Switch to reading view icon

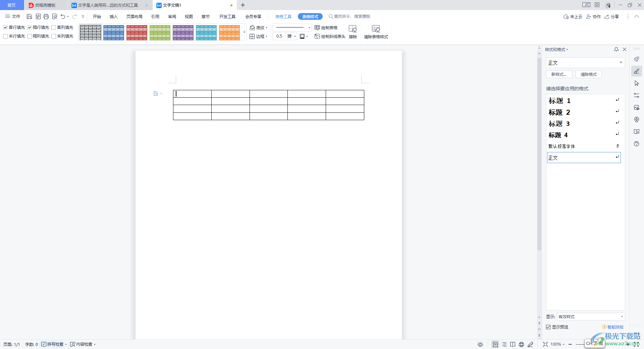click(513, 344)
